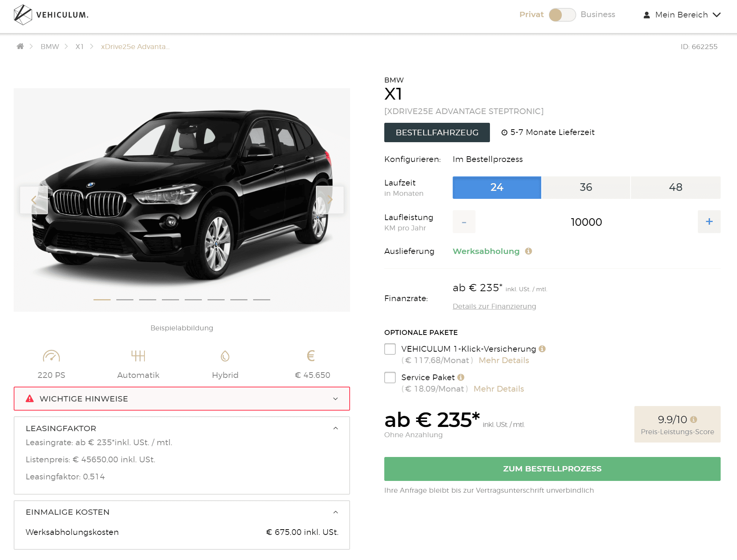Viewport: 737px width, 560px height.
Task: Go to home via breadcrumb house icon
Action: [20, 46]
